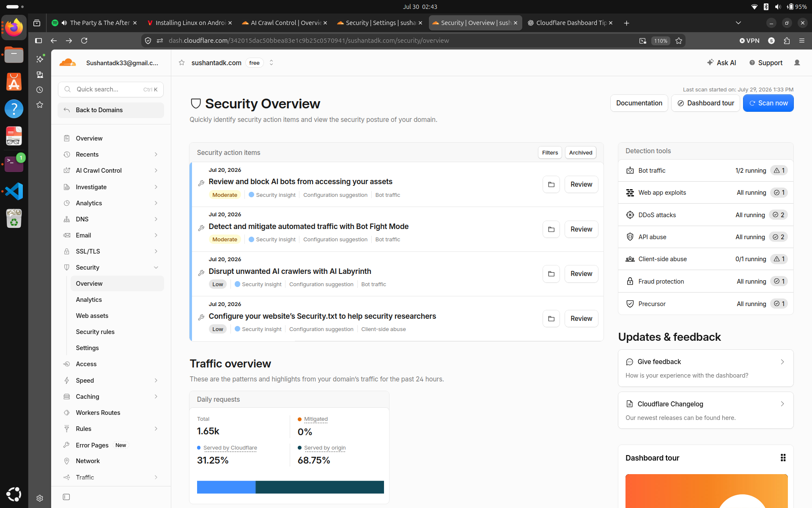This screenshot has width=812, height=508.
Task: Archive the Security.txt action item
Action: [x=551, y=319]
